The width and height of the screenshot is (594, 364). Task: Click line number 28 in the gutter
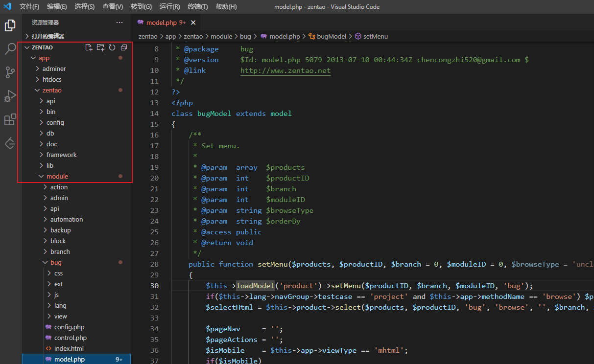[154, 264]
